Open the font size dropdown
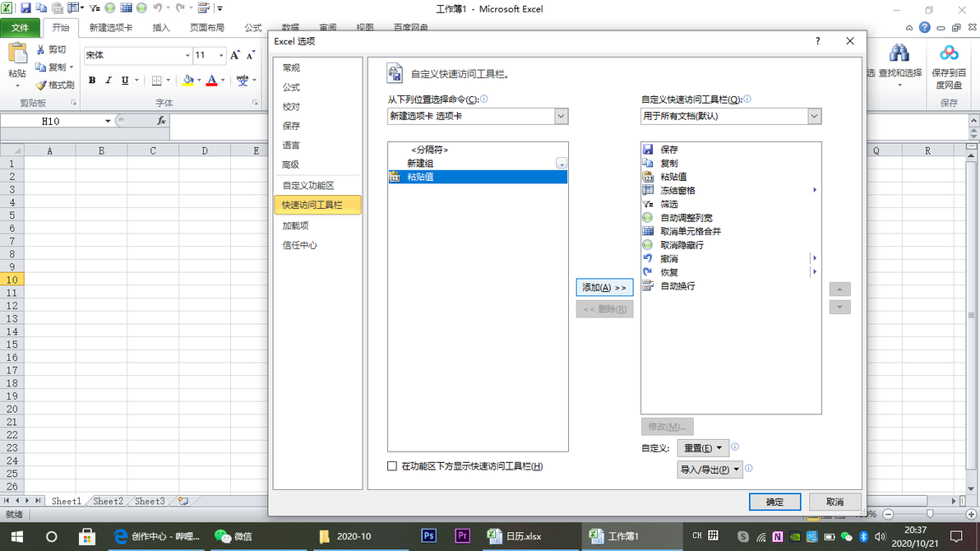This screenshot has height=551, width=980. [x=220, y=55]
